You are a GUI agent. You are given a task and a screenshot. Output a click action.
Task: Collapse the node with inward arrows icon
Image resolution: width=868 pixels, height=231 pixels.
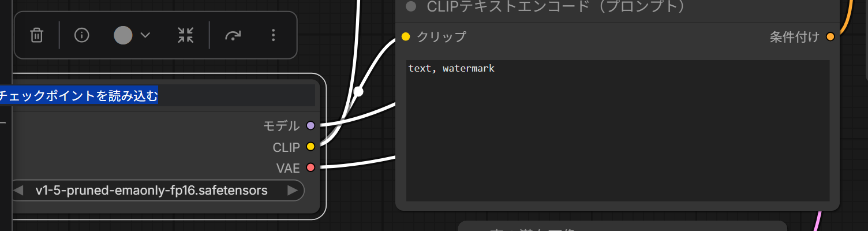coord(185,35)
